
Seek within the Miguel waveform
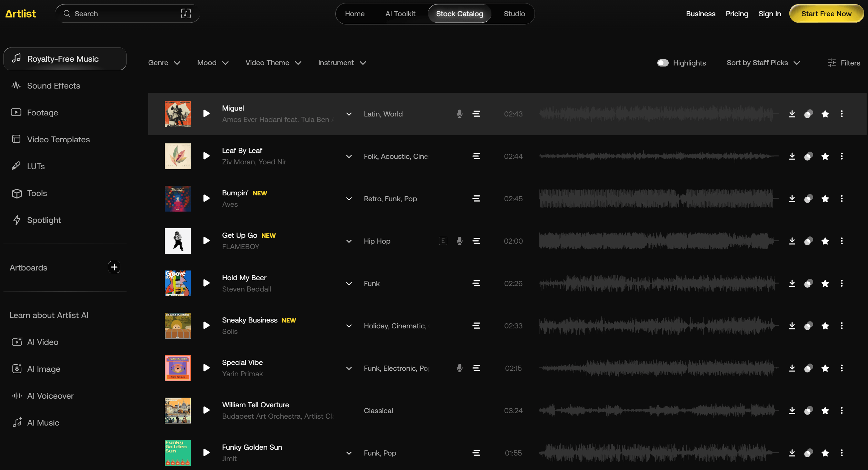[659, 114]
